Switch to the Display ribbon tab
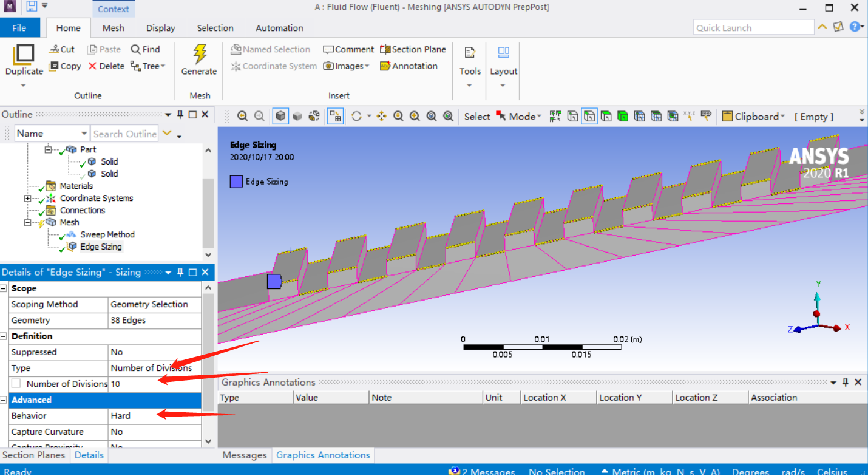Viewport: 868px width, 476px height. 161,28
